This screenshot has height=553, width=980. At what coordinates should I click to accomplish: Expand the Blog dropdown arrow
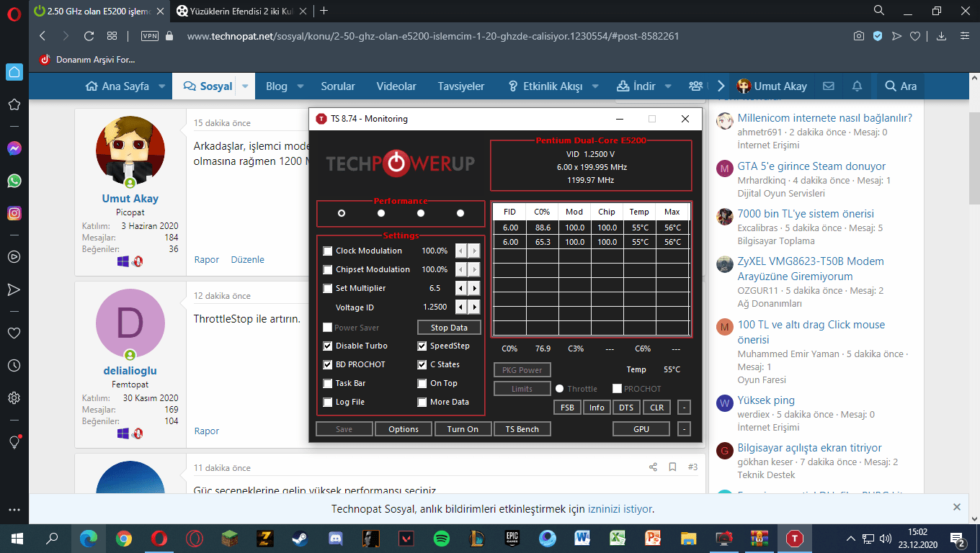(x=300, y=86)
